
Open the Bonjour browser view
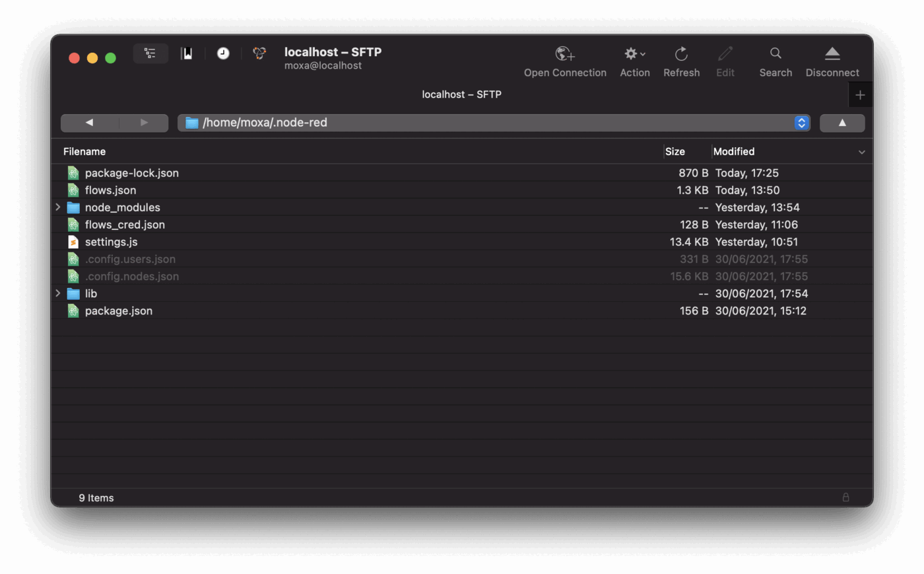point(259,54)
